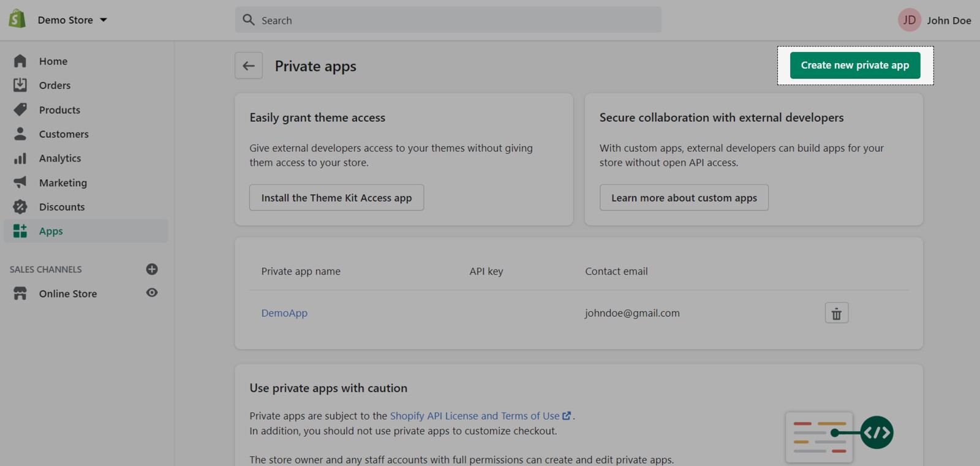Viewport: 980px width, 466px height.
Task: Click johndoe@gmail.com contact email
Action: 632,313
